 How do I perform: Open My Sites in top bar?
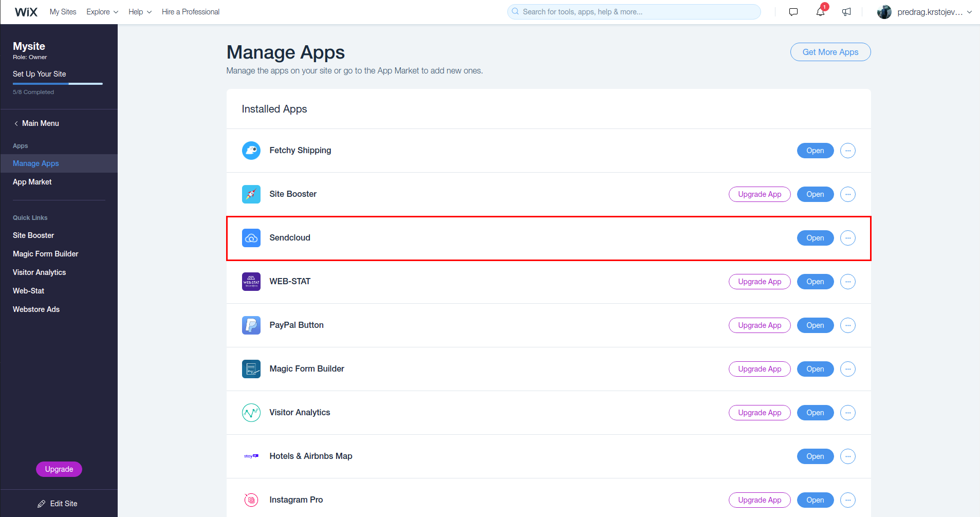click(x=63, y=12)
